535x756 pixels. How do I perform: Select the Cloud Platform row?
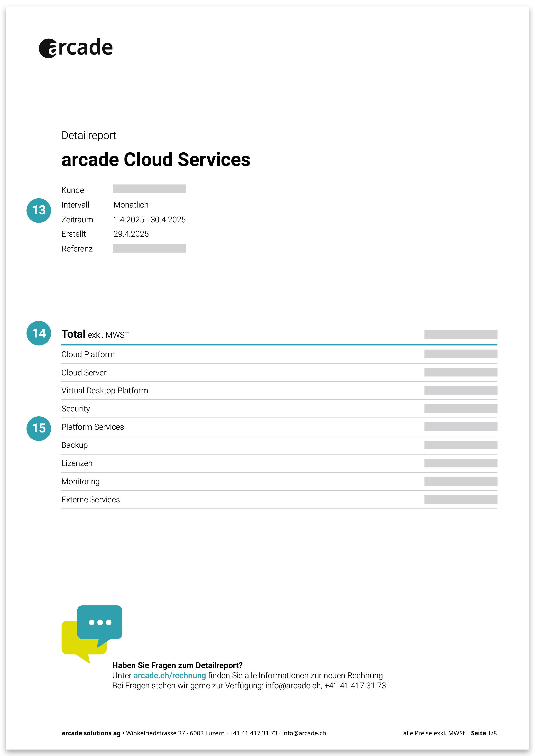click(x=279, y=354)
